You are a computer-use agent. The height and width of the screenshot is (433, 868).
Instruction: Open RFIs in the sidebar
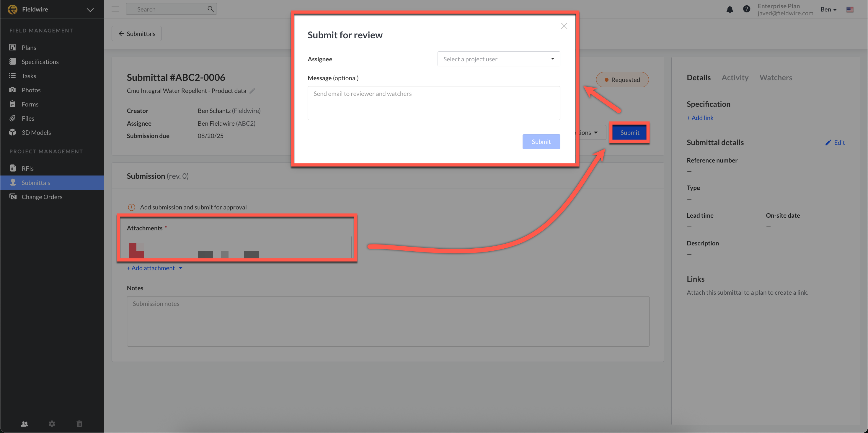[28, 168]
